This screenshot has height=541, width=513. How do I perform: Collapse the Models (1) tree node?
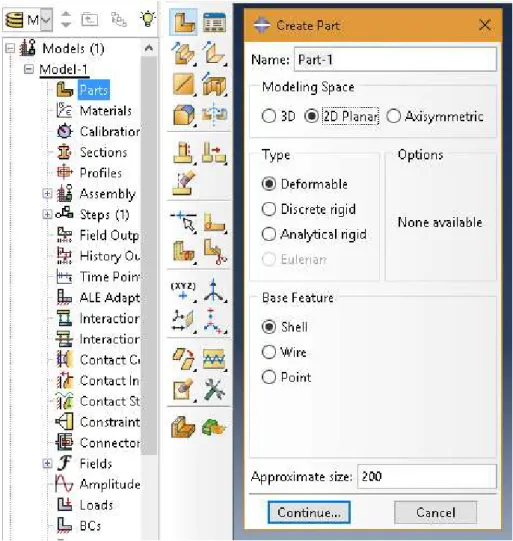click(x=10, y=48)
